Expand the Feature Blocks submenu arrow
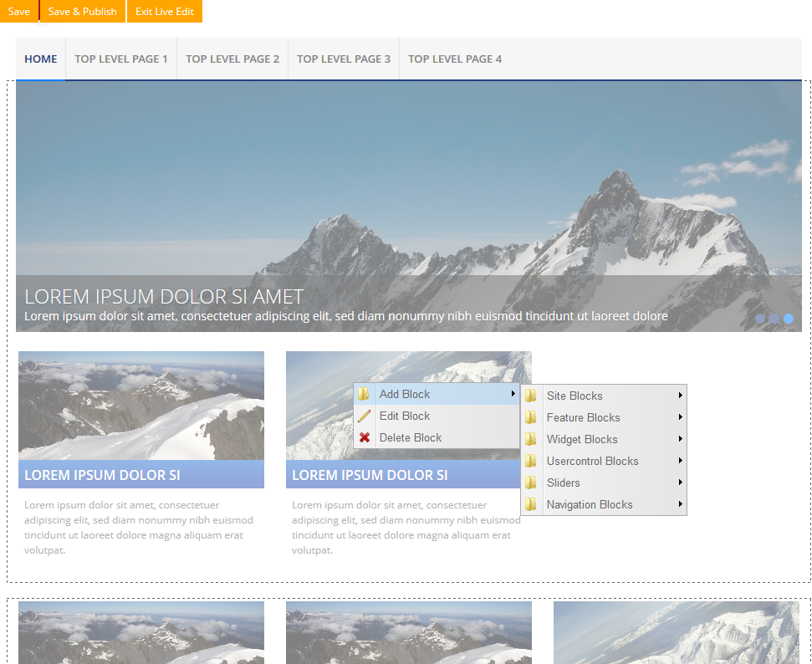This screenshot has width=812, height=664. click(680, 417)
